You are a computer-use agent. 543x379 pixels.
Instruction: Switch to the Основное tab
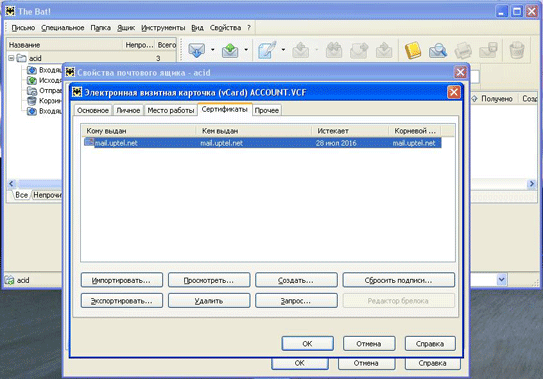tap(93, 110)
